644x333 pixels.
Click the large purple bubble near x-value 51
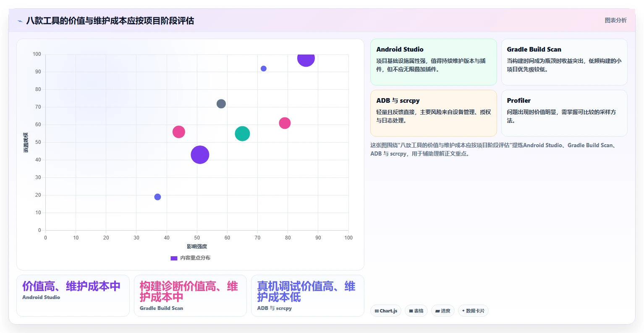click(200, 155)
